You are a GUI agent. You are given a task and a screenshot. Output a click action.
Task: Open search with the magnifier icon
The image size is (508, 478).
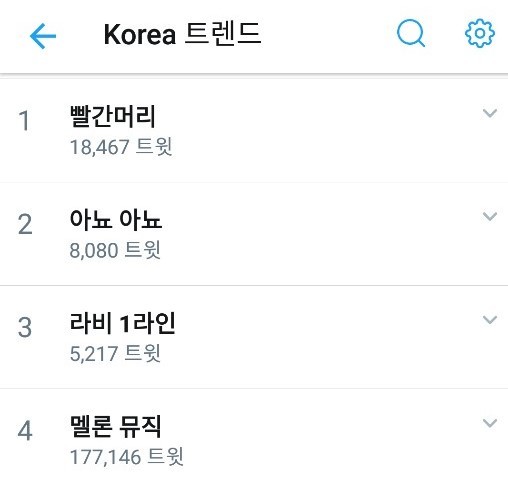(411, 33)
